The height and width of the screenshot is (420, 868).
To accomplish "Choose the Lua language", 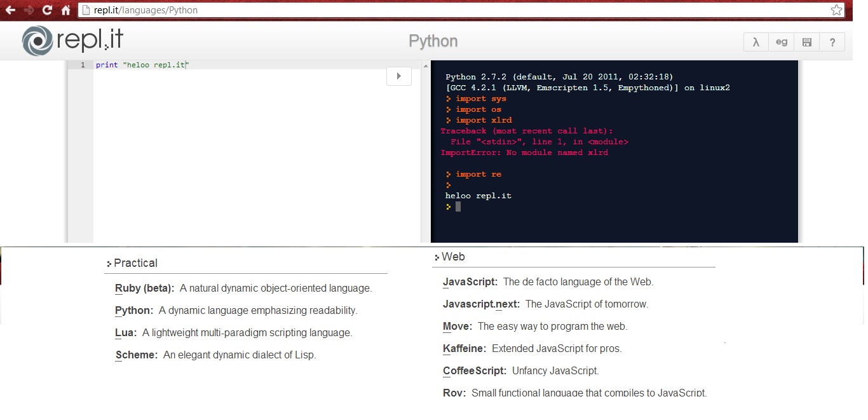I will 126,333.
